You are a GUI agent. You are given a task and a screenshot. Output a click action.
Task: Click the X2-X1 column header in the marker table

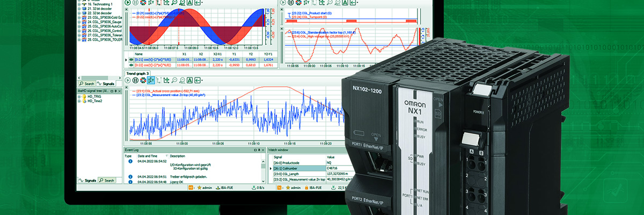(x=217, y=54)
